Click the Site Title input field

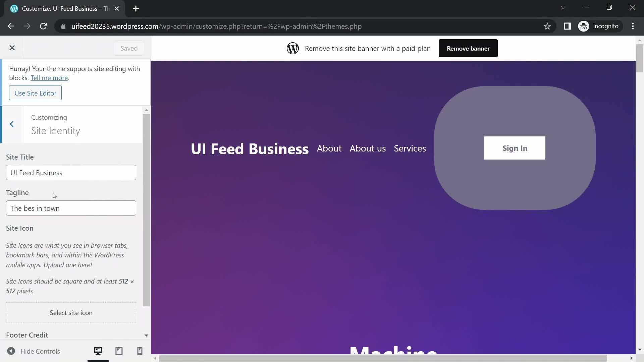point(71,172)
